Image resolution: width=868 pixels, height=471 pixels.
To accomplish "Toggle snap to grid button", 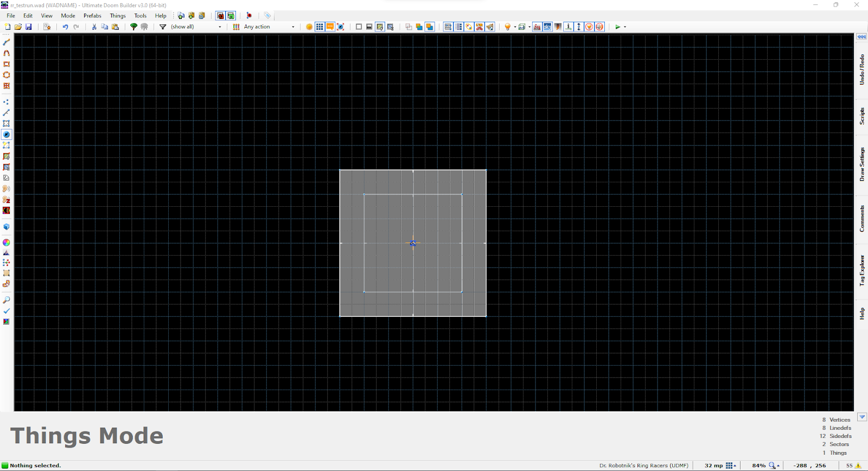I will coord(448,27).
